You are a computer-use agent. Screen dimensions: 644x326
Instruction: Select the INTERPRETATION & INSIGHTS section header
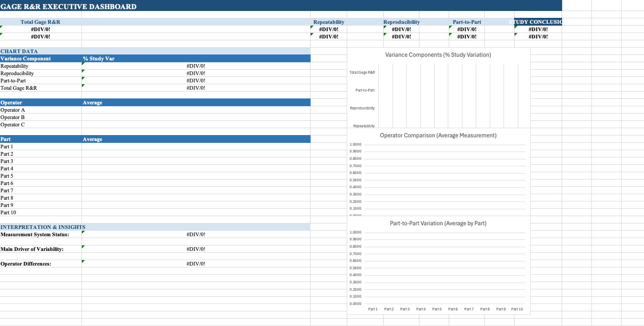43,227
